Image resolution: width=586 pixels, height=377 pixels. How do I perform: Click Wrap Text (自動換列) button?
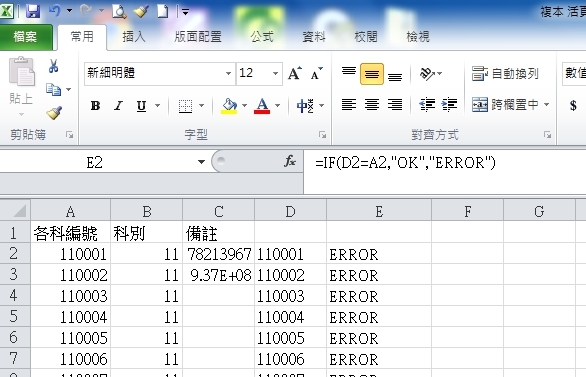pos(505,74)
